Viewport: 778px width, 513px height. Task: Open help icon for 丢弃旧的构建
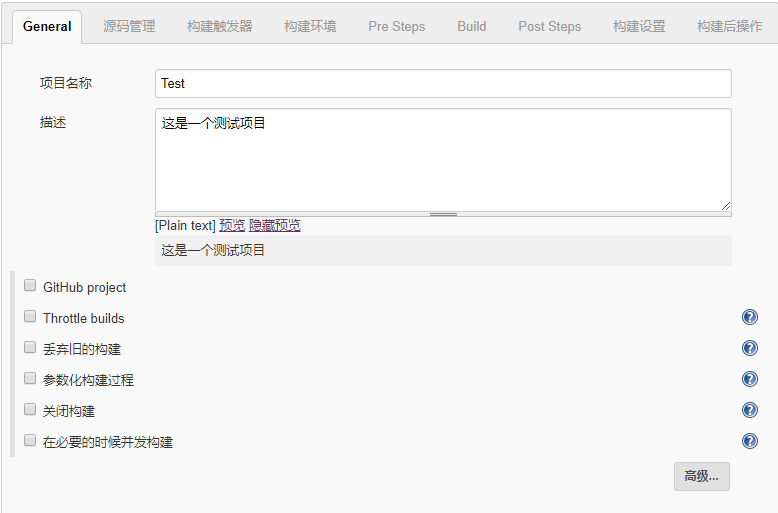[x=750, y=348]
